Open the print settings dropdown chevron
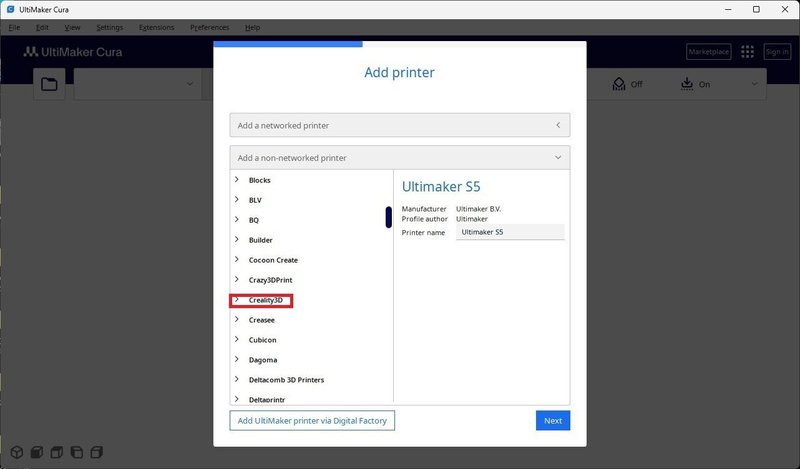This screenshot has width=800, height=469. click(754, 84)
